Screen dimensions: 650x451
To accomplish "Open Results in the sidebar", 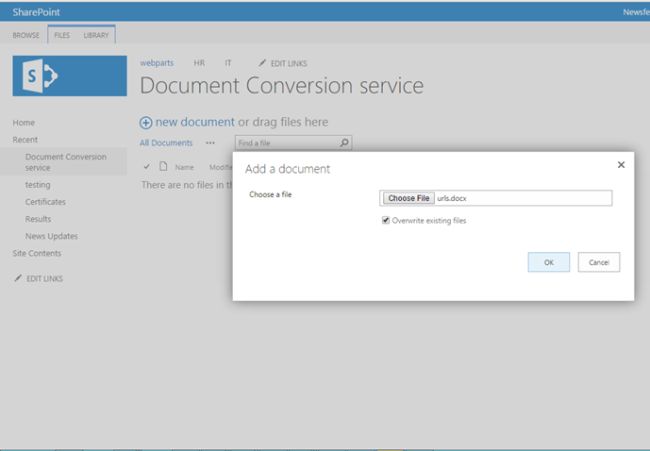I will 38,219.
